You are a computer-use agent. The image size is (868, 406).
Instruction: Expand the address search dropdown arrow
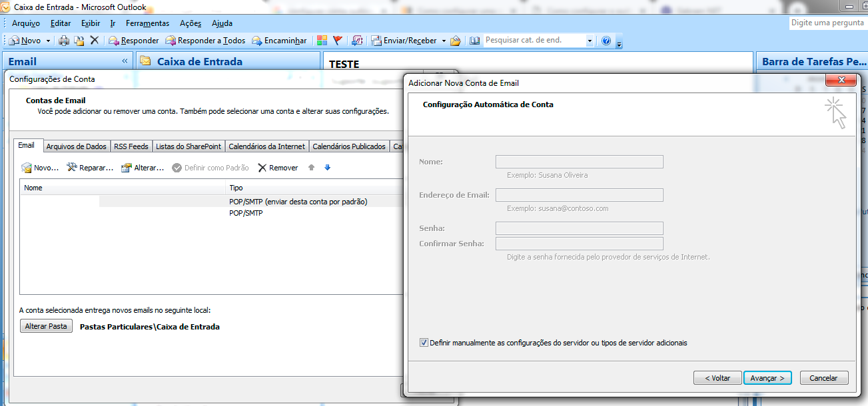[x=590, y=41]
